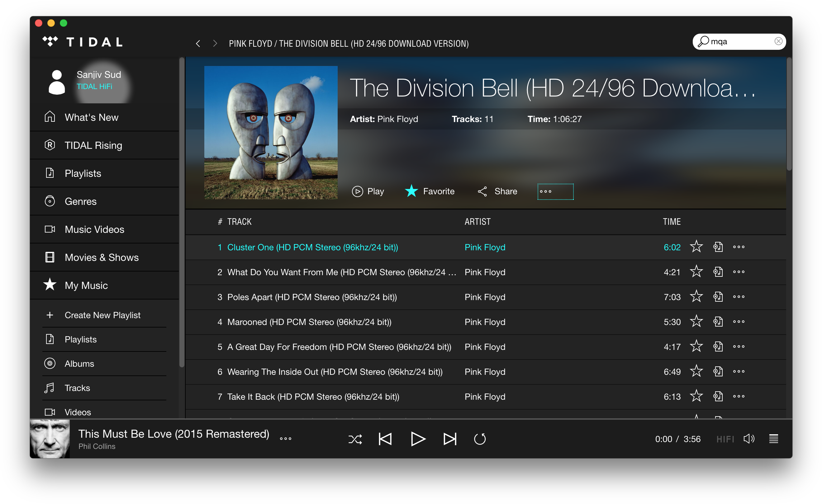
Task: Open TIDAL Rising section
Action: click(x=104, y=145)
